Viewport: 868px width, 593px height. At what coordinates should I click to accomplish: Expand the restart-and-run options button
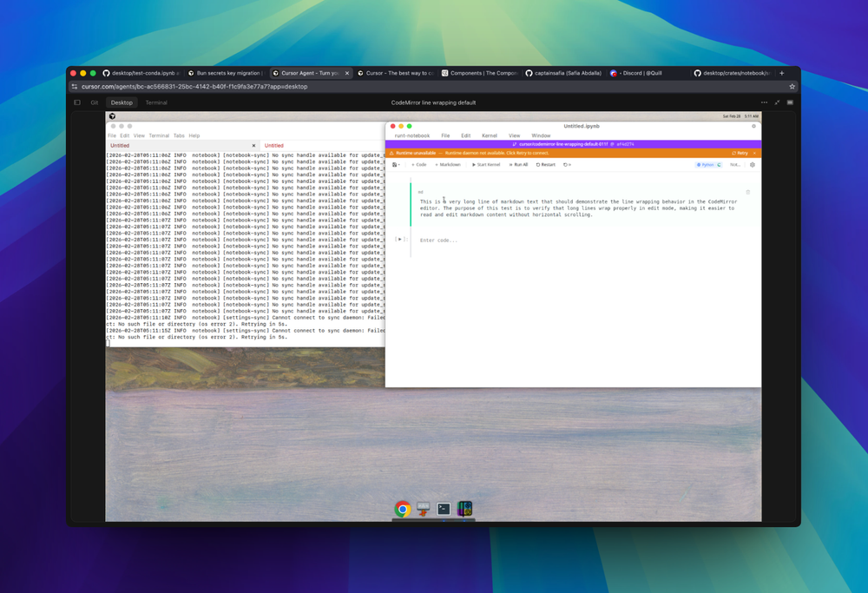(x=567, y=164)
